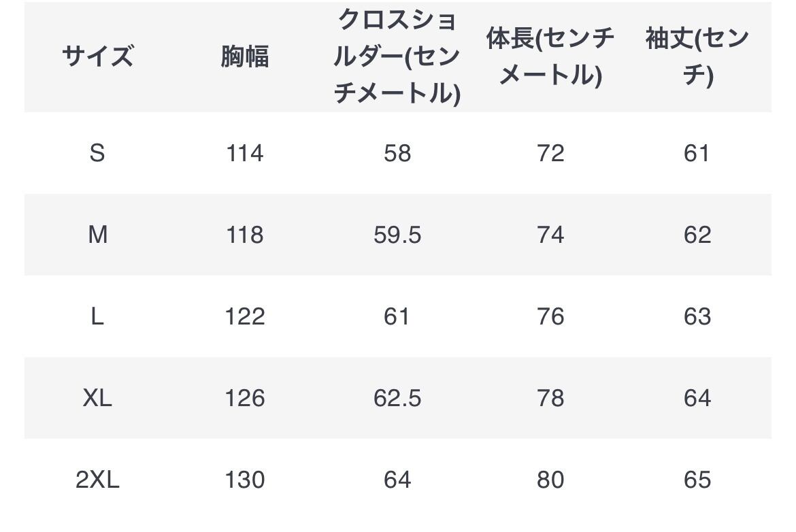Select the 59.5 cross shoulder value
Screen dimensions: 796x532
(x=397, y=235)
